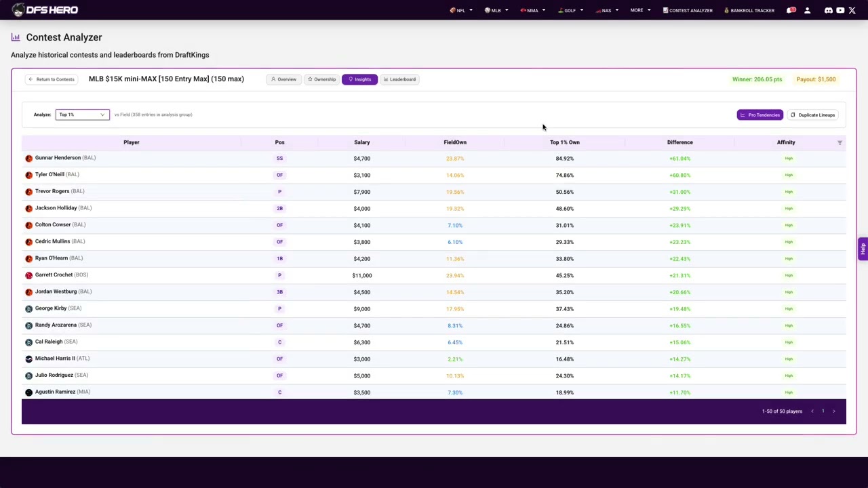Click Tyler O'Neill's team logo
Screen dimensions: 868x488
point(28,175)
